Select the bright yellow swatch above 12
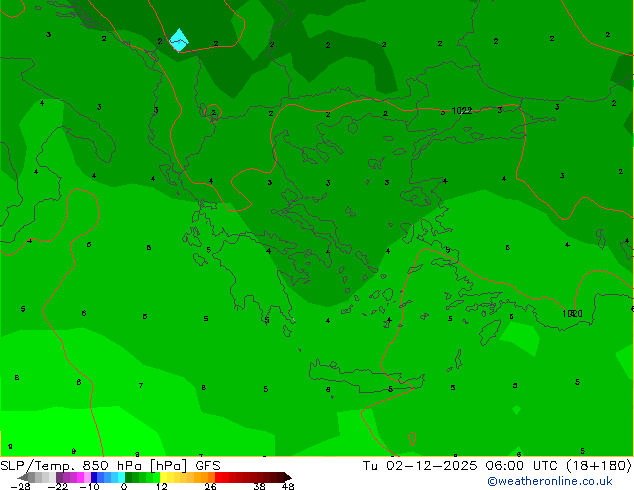 click(x=163, y=477)
